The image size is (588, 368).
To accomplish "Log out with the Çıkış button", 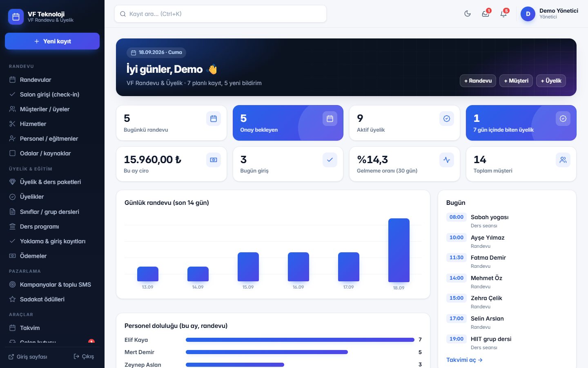I will pos(84,357).
